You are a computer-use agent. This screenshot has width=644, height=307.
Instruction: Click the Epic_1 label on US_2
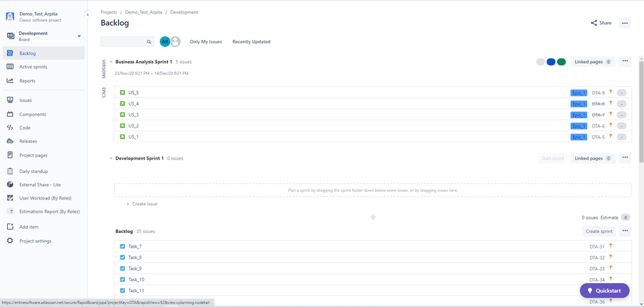point(579,126)
